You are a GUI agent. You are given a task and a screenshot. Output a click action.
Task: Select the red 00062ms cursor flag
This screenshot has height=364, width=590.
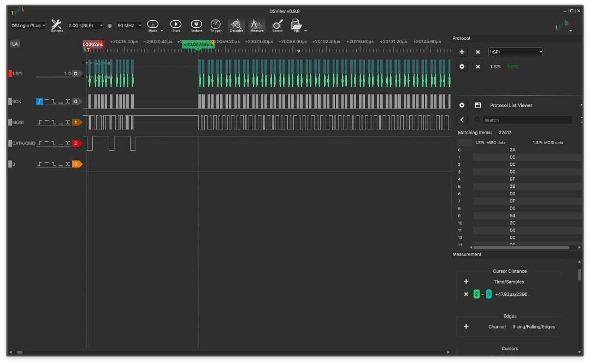tap(93, 44)
